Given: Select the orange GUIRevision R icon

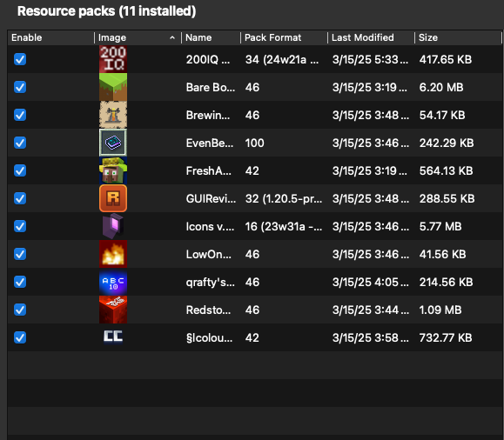Looking at the screenshot, I should (113, 198).
